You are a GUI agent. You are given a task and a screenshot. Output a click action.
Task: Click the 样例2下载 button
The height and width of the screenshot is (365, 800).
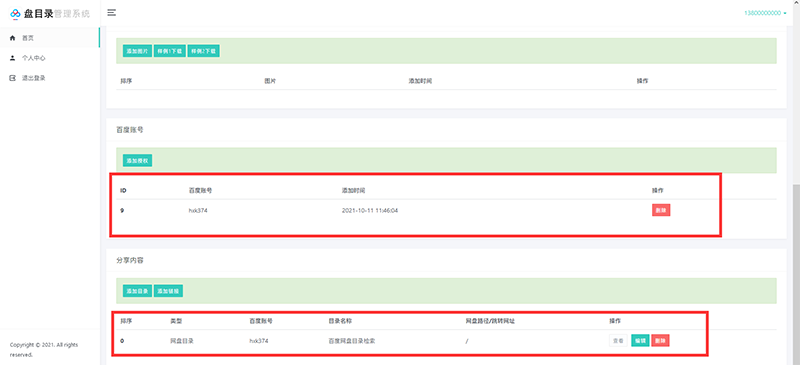[204, 51]
